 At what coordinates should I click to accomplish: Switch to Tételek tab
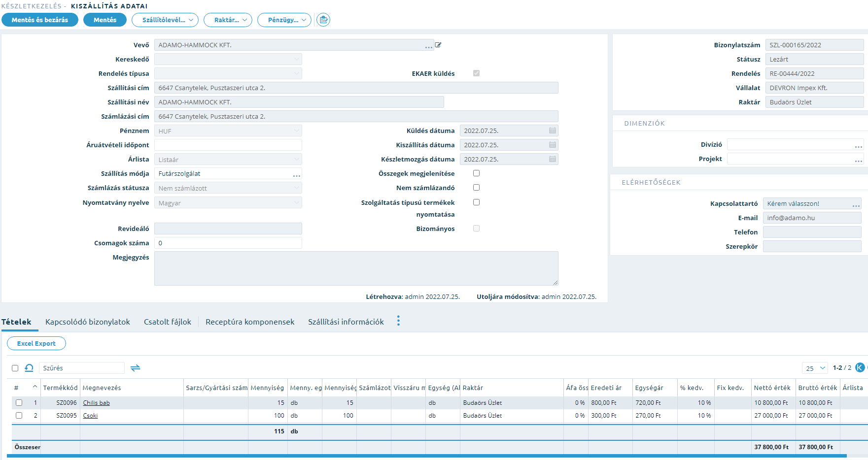16,322
